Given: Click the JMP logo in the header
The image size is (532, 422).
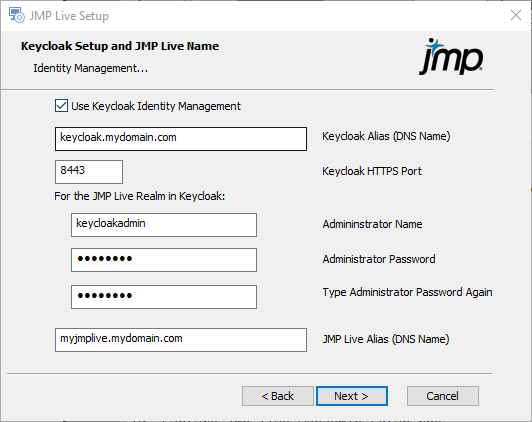Looking at the screenshot, I should pyautogui.click(x=451, y=57).
